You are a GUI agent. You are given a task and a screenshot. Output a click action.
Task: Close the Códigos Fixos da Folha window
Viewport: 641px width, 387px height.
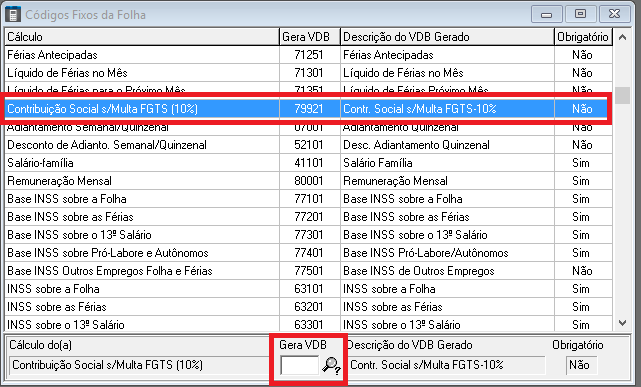click(614, 14)
